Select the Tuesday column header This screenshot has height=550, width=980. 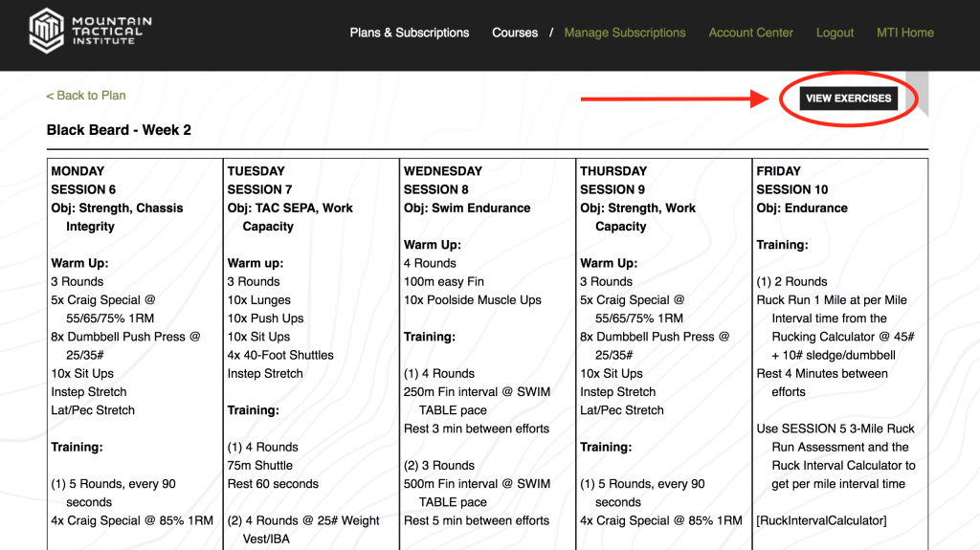tap(256, 171)
